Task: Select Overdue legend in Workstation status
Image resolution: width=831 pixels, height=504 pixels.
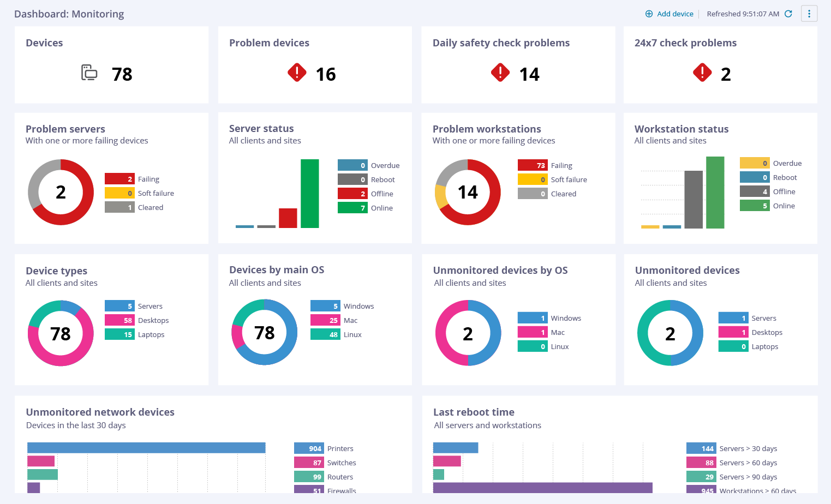Action: 771,163
